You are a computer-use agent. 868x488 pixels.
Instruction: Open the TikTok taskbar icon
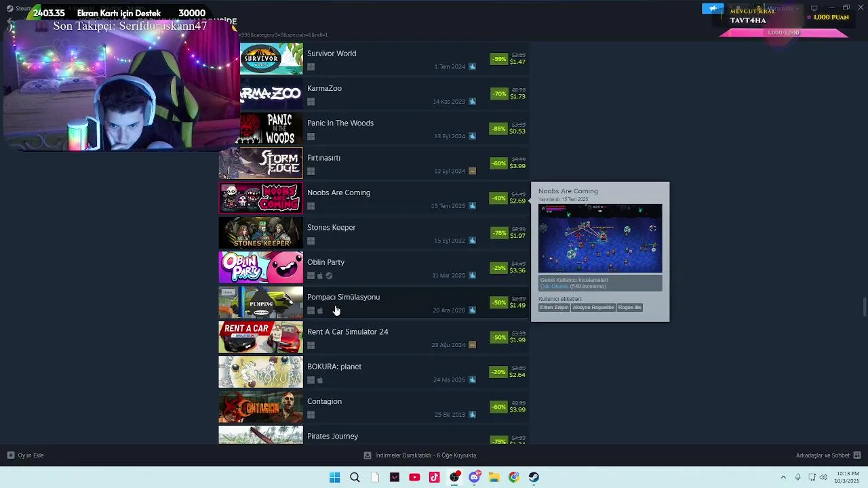(x=435, y=477)
